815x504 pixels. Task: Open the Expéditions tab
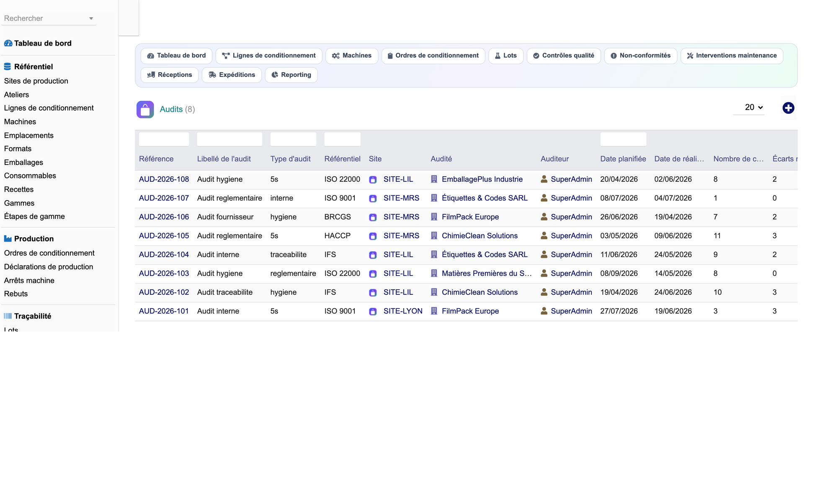[232, 75]
